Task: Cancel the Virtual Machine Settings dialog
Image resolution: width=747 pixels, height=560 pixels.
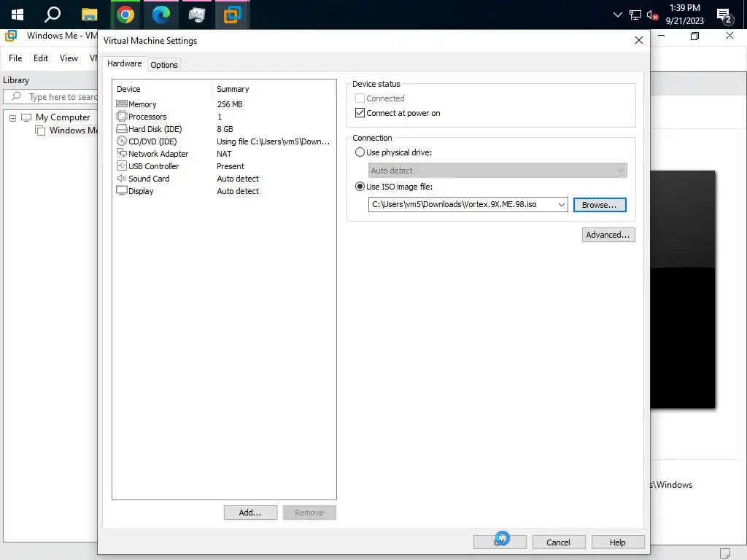Action: 558,542
